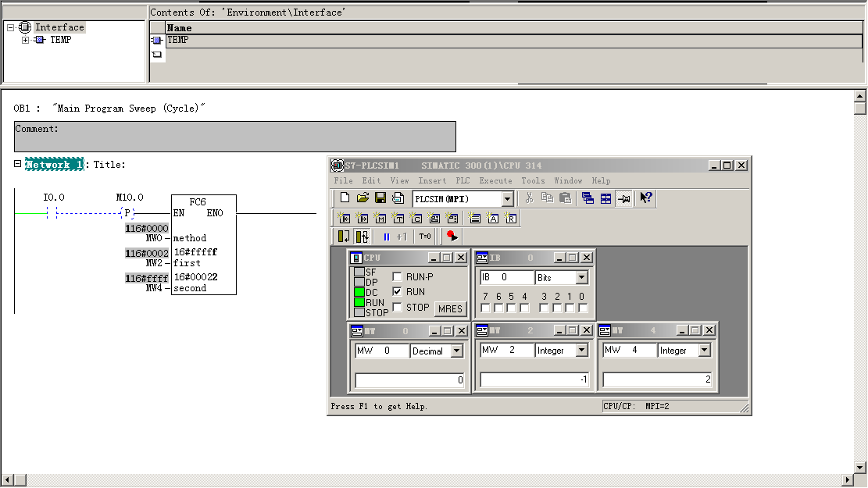Image resolution: width=868 pixels, height=488 pixels.
Task: Click the Save Layout icon in PLCSIM
Action: click(x=398, y=198)
